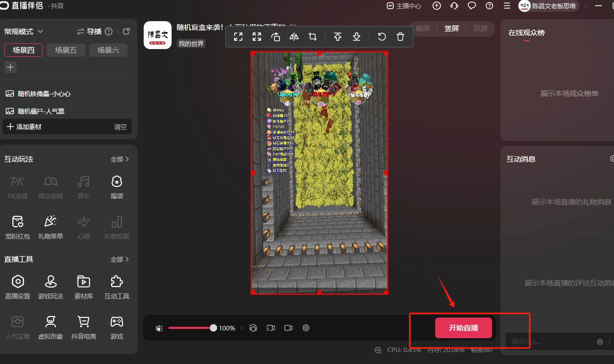Screen dimensions: 614x364
Task: Expand 直播工具 with 全部 arrow
Action: coord(119,259)
